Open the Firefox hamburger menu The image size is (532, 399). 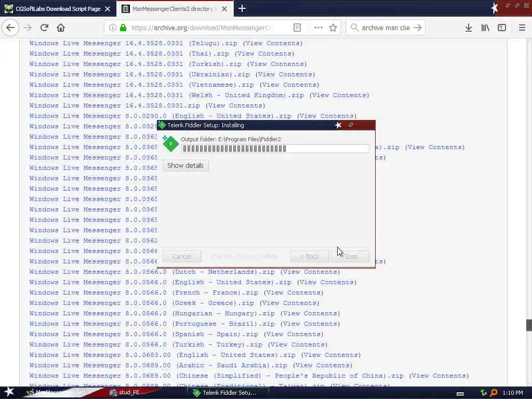522,28
